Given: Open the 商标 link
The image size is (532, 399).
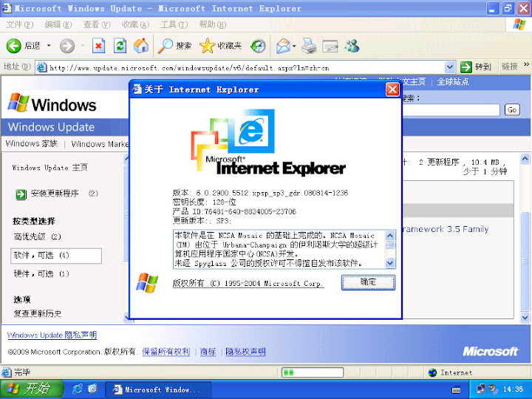Looking at the screenshot, I should [208, 352].
